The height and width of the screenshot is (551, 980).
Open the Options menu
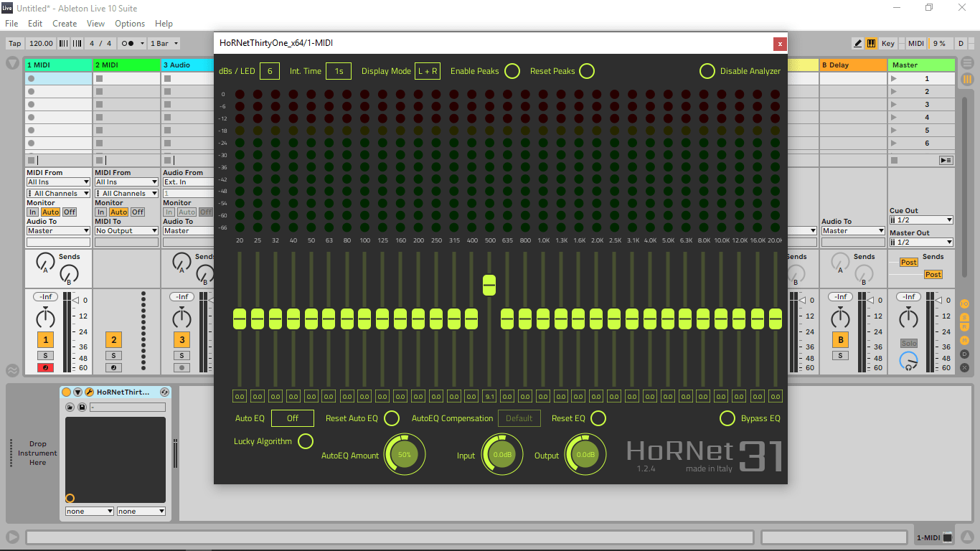pos(130,24)
